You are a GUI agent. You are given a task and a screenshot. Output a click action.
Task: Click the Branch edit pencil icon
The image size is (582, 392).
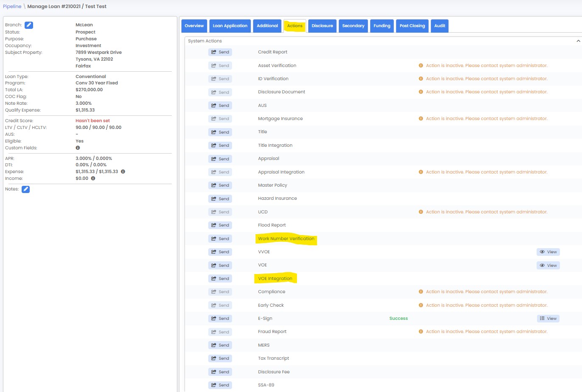pyautogui.click(x=29, y=25)
